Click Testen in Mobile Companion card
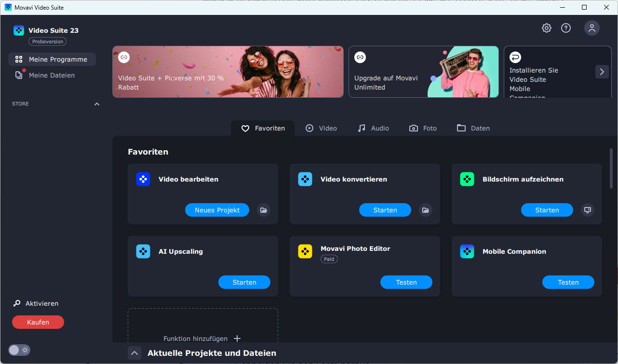Image resolution: width=618 pixels, height=364 pixels. point(568,282)
